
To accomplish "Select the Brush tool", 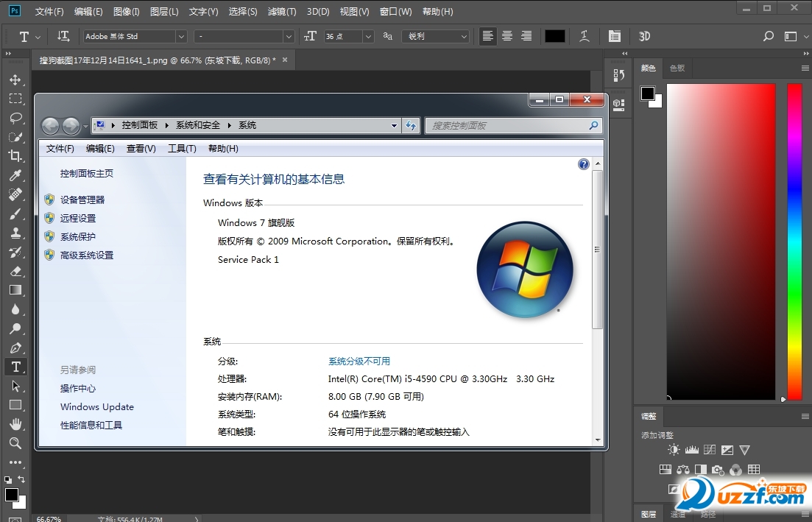I will point(15,214).
